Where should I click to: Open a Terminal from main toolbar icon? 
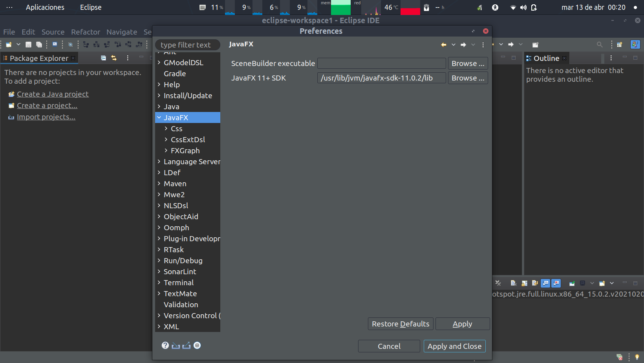[x=55, y=44]
